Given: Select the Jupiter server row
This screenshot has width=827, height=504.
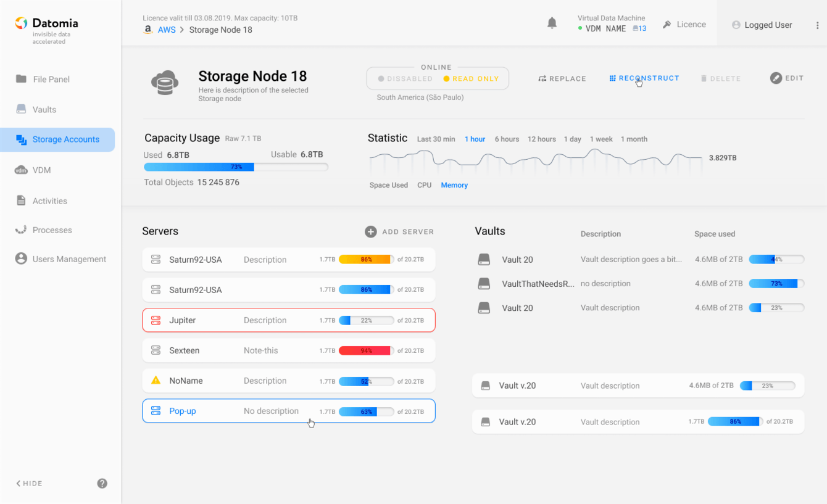Looking at the screenshot, I should pyautogui.click(x=288, y=320).
